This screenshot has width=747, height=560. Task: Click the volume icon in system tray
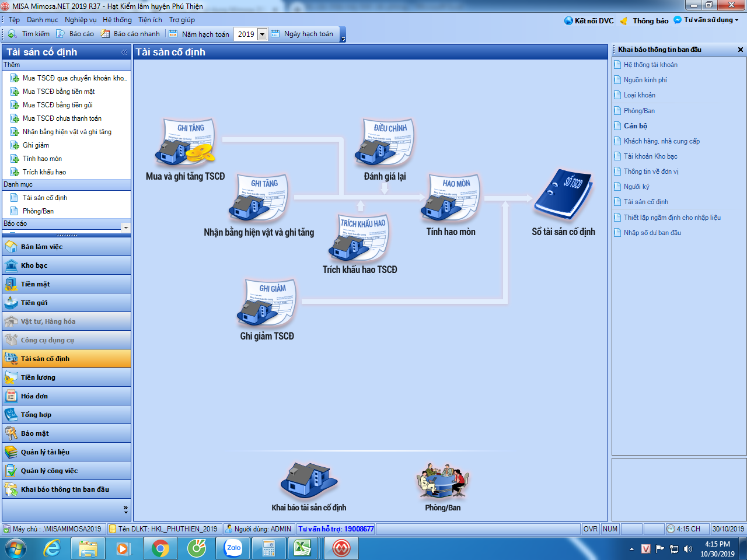(x=687, y=548)
